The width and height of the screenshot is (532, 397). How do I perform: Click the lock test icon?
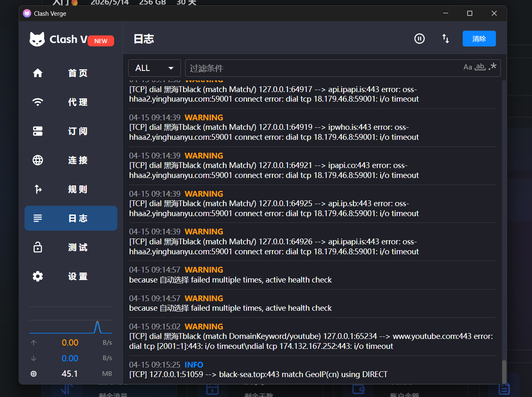coord(38,247)
